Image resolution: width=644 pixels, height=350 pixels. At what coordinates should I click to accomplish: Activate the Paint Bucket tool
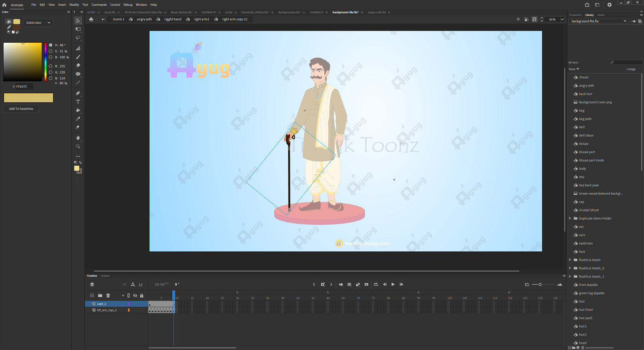coord(78,110)
